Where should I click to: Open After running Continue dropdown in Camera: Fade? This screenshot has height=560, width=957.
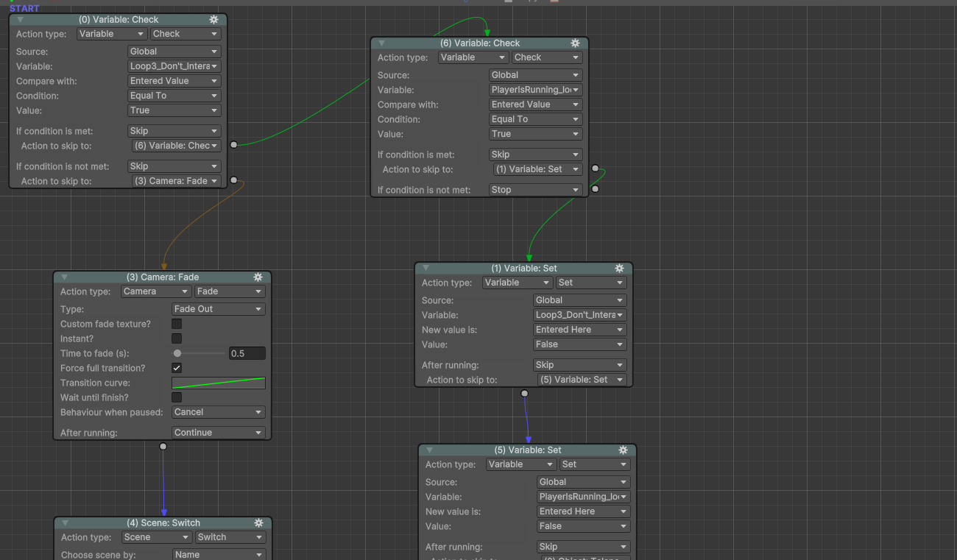click(x=219, y=433)
